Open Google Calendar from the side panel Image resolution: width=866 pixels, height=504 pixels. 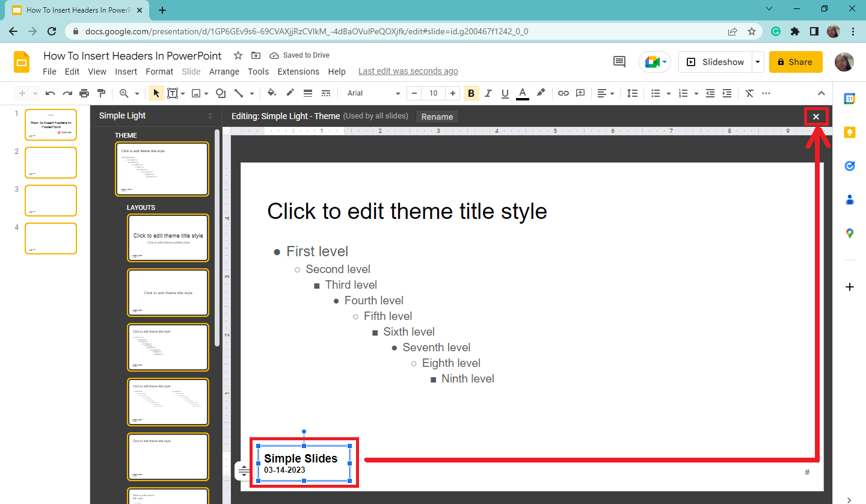tap(849, 98)
